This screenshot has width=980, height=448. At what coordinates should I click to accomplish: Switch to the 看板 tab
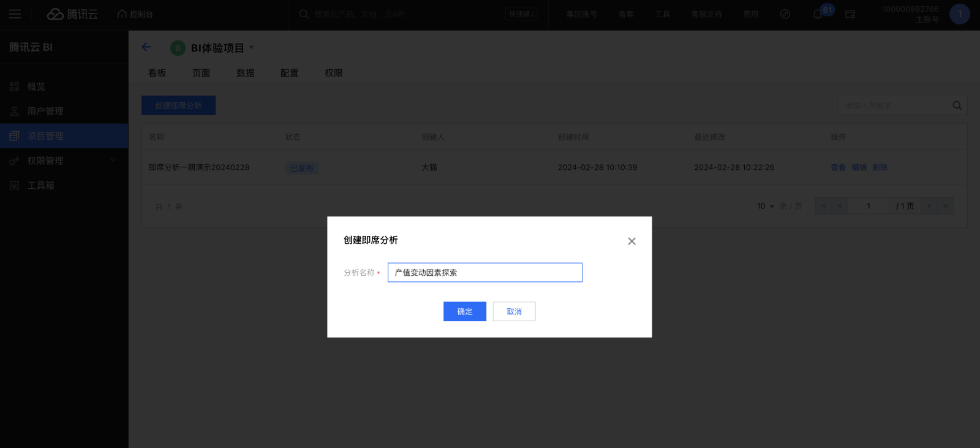click(157, 73)
